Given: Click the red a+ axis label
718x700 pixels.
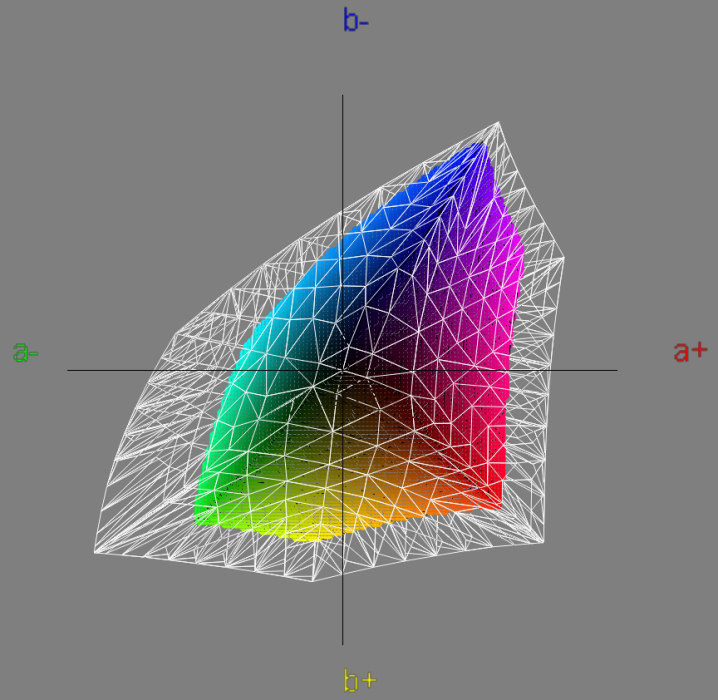Looking at the screenshot, I should [690, 351].
